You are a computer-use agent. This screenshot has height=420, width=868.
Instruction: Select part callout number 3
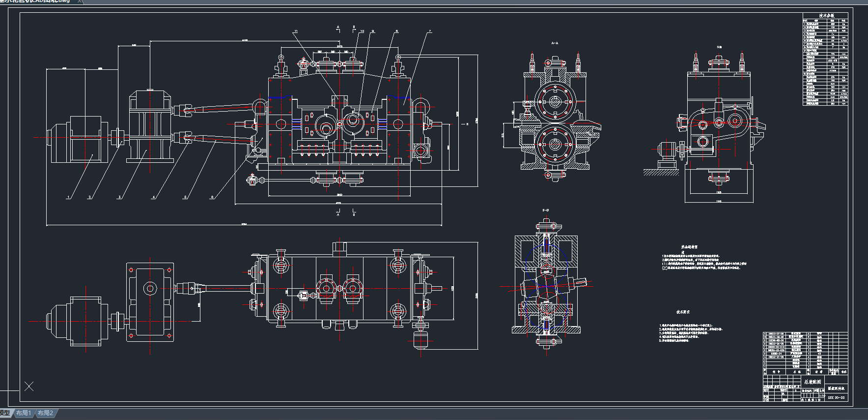tap(119, 197)
